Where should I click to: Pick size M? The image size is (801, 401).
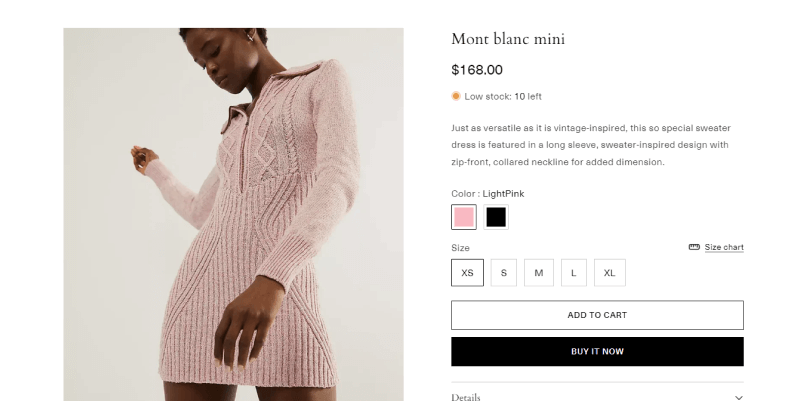coord(538,272)
